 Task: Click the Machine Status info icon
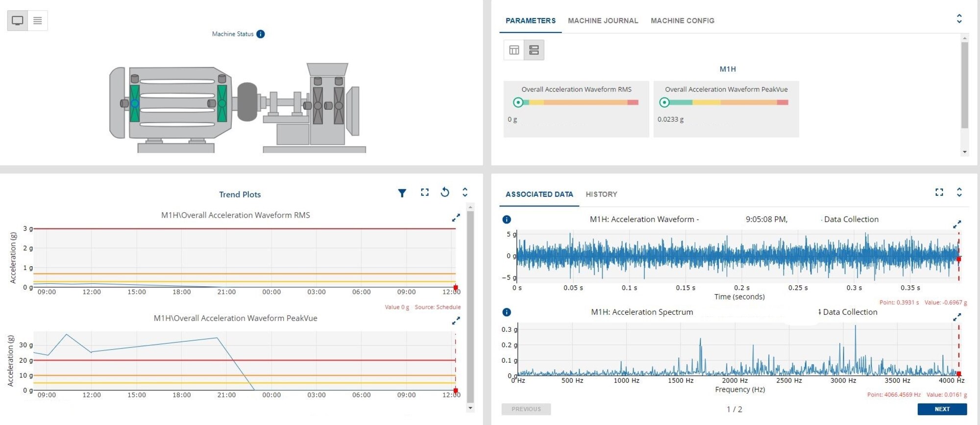(x=261, y=34)
